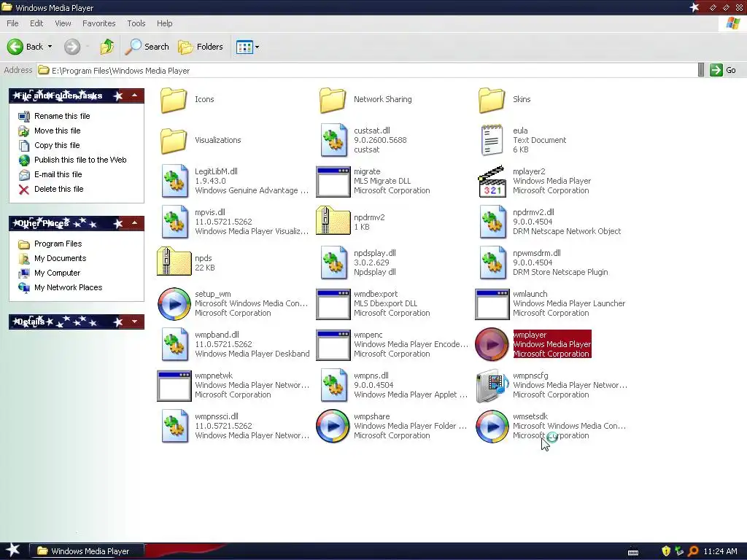This screenshot has width=747, height=560.
Task: Click the address bar path field
Action: click(x=367, y=71)
